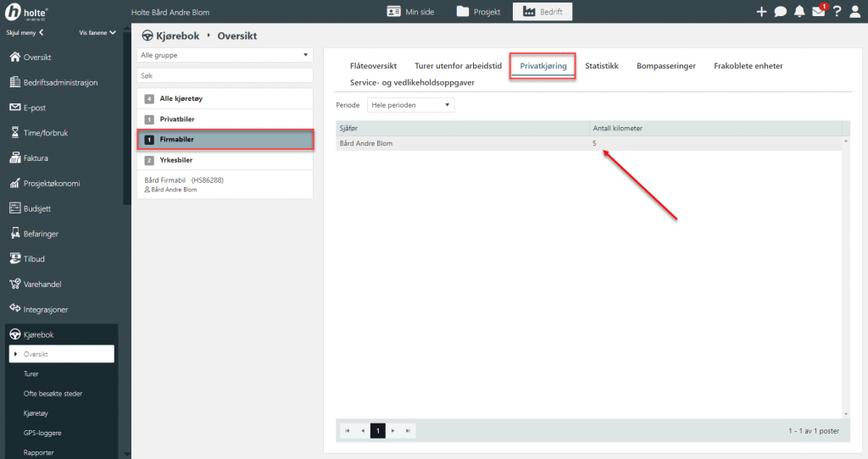Expand the 'Alle gruppe' dropdown
Image resolution: width=868 pixels, height=459 pixels.
[225, 55]
